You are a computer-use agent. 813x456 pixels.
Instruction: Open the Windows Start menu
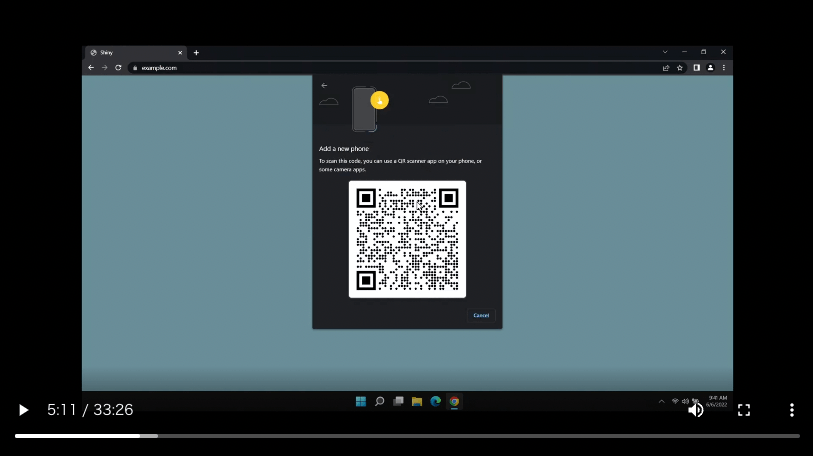tap(361, 401)
